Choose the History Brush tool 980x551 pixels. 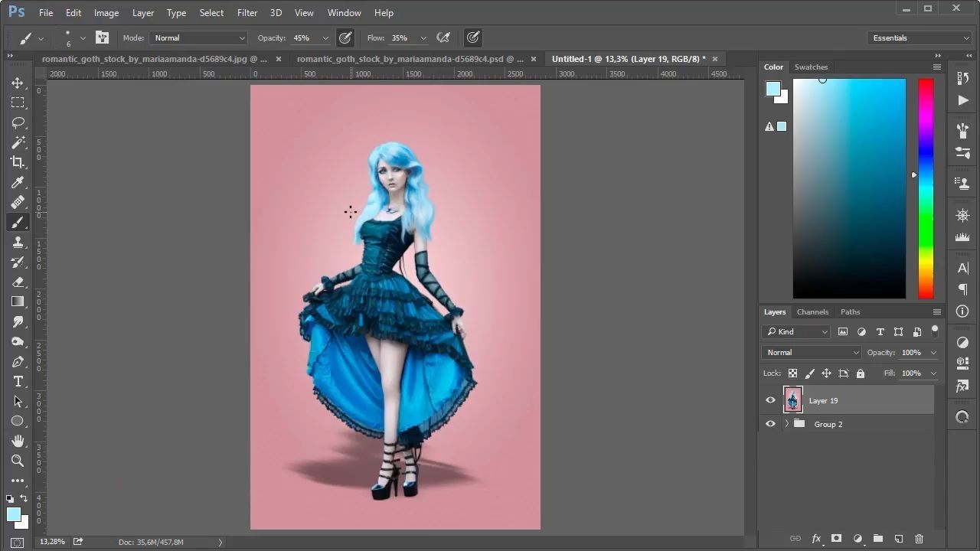tap(18, 262)
